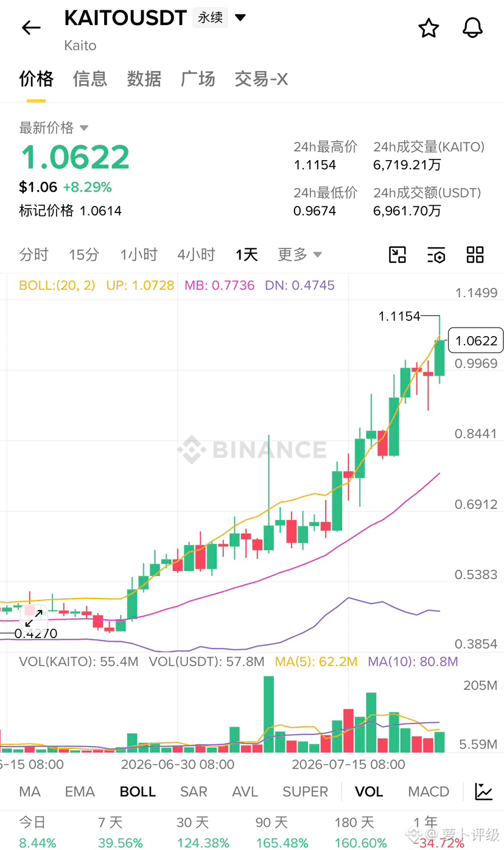Toggle the SUPER indicator
The height and width of the screenshot is (850, 504).
[x=305, y=792]
